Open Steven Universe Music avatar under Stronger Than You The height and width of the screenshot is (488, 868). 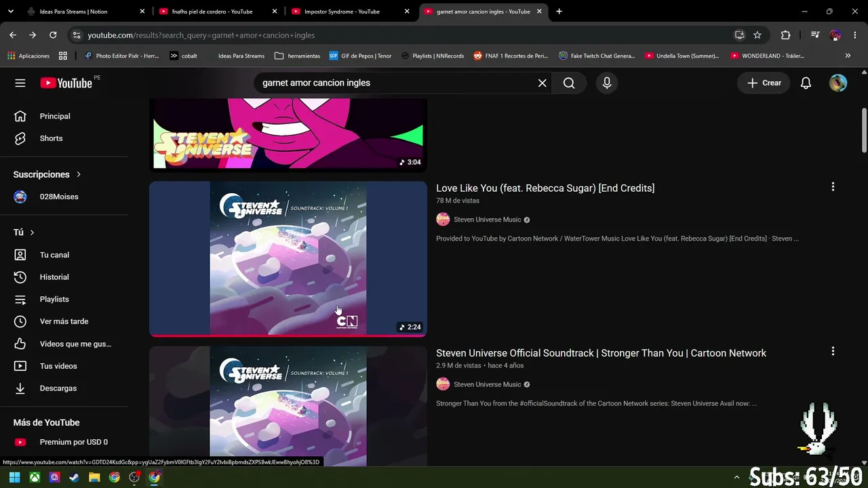pyautogui.click(x=443, y=384)
